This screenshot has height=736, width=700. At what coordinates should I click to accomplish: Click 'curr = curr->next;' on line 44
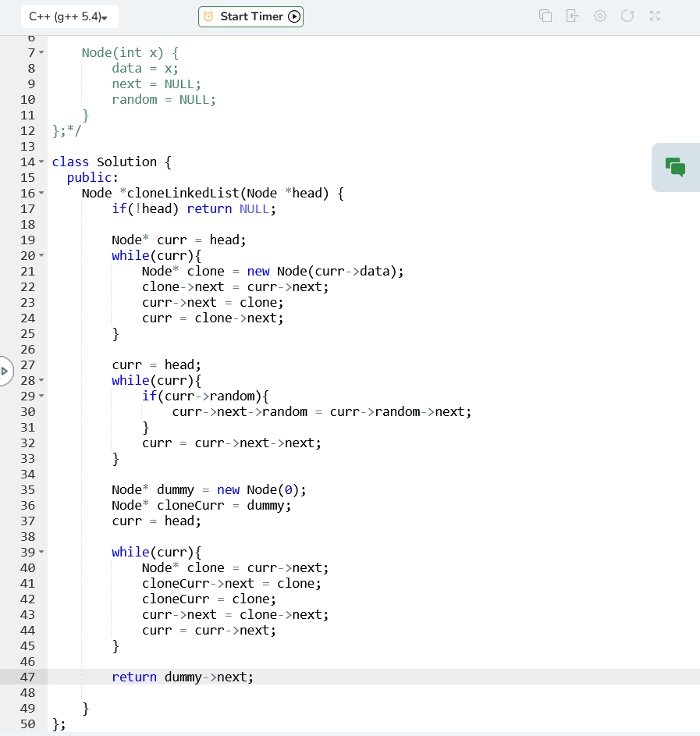click(x=209, y=630)
